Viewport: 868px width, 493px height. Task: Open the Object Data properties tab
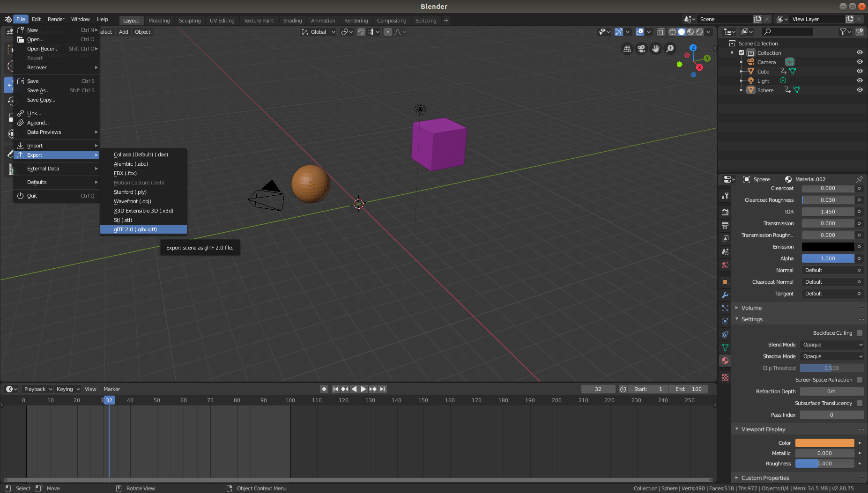[725, 347]
